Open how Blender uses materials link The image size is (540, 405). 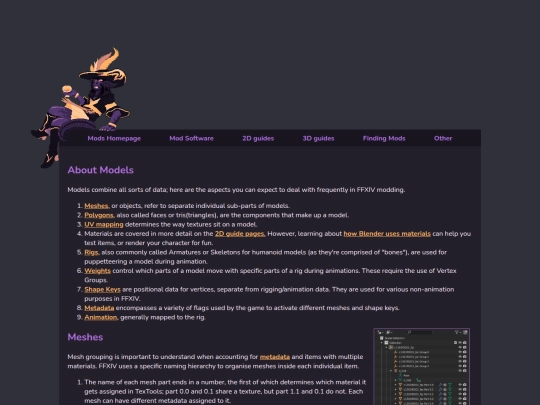387,234
